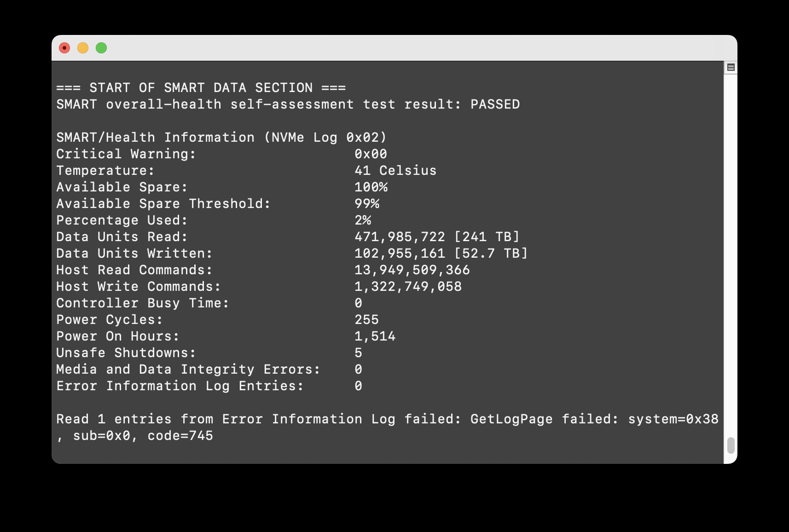Click the Power On Hours label

click(118, 336)
